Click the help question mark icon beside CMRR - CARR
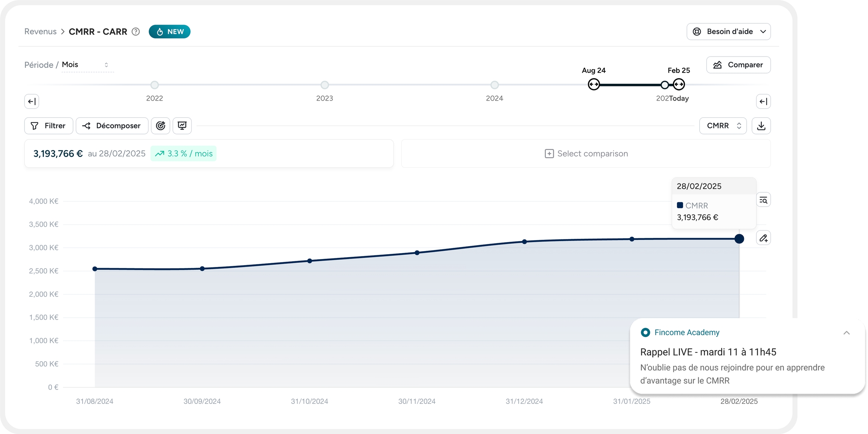 [x=136, y=32]
